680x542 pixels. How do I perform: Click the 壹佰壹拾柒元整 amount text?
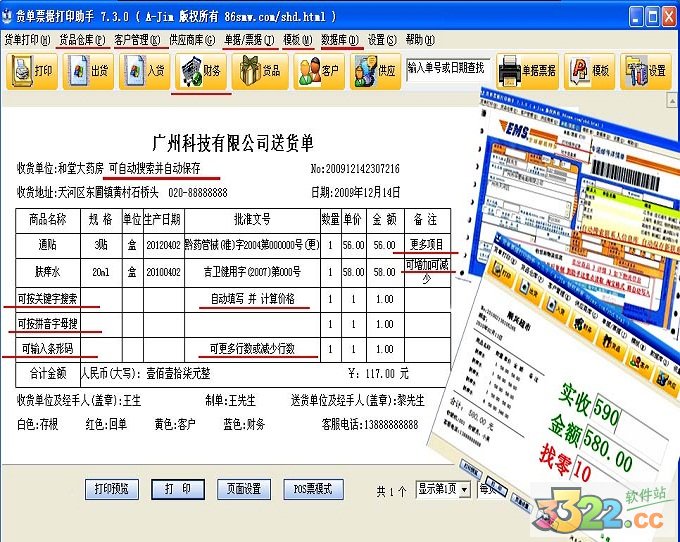point(178,373)
